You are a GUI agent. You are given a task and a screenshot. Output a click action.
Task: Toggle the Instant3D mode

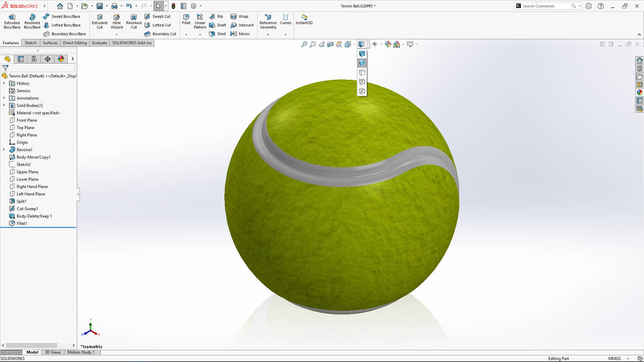(x=304, y=19)
